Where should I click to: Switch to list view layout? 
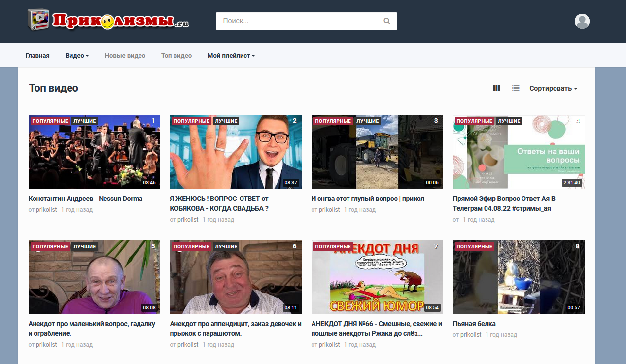516,88
